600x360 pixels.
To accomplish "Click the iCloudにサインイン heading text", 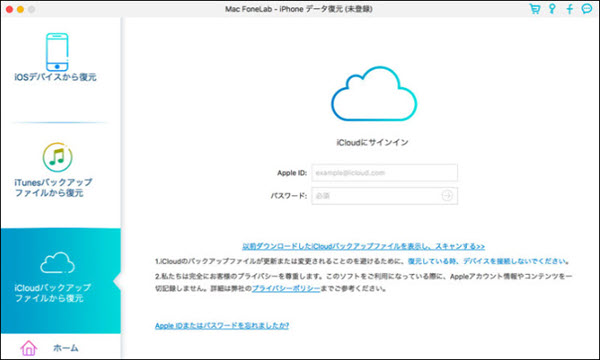I will tap(372, 142).
